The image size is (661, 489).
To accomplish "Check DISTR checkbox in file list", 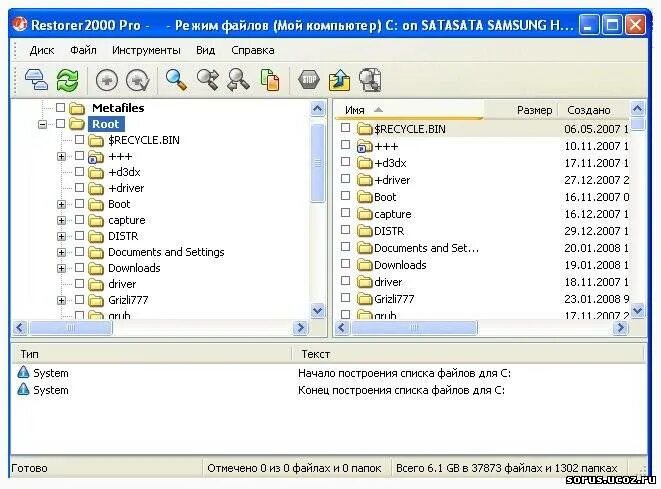I will pyautogui.click(x=345, y=229).
